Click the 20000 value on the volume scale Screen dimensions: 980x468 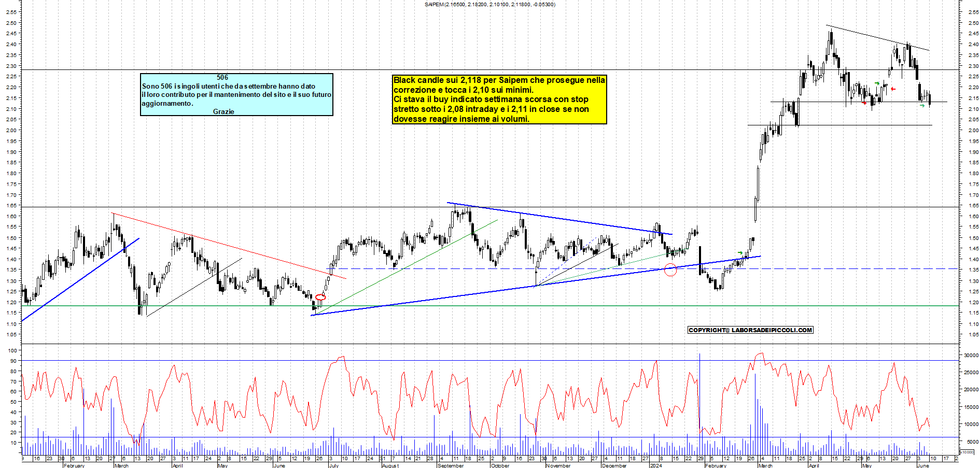click(971, 389)
